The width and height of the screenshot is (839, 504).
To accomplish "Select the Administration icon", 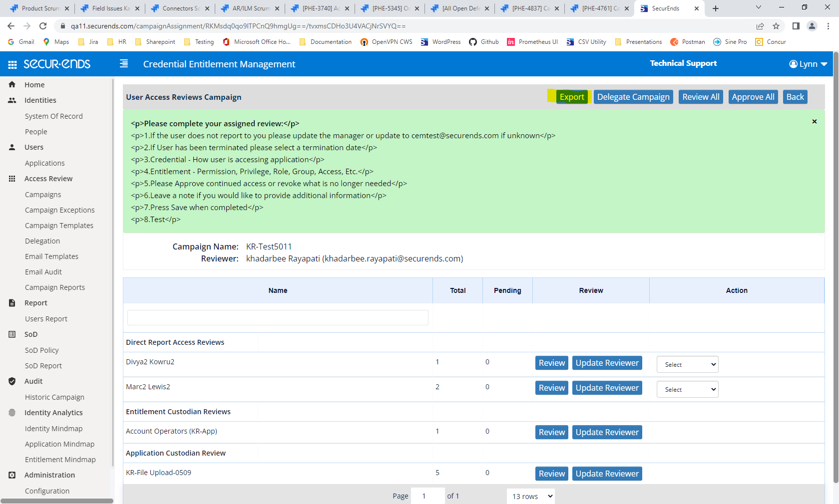I will [12, 475].
